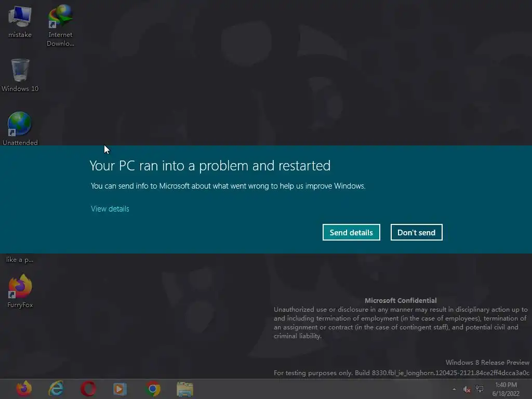Image resolution: width=532 pixels, height=399 pixels.
Task: Click the Windows 8 Release Preview text
Action: point(487,362)
